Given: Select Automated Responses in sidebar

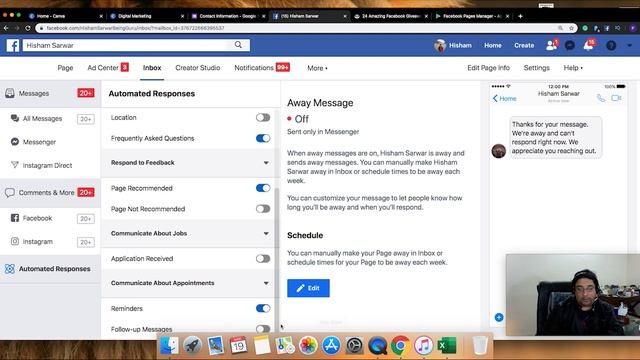Looking at the screenshot, I should pos(50,269).
